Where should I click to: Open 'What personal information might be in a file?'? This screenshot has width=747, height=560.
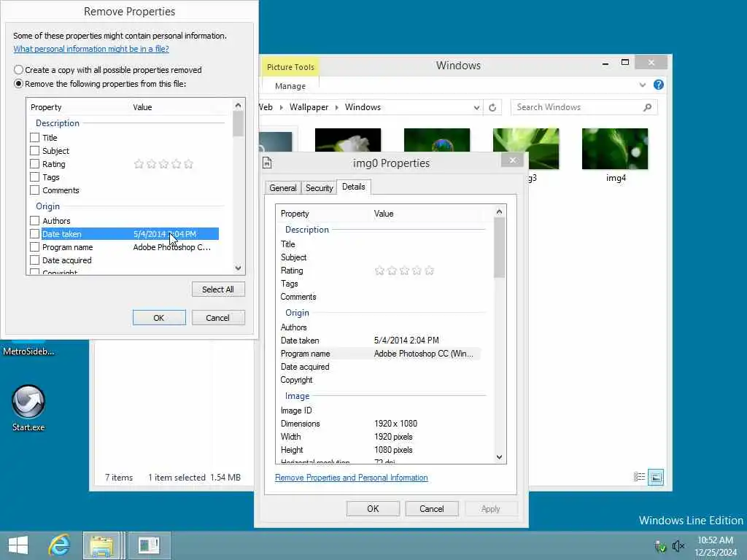tap(91, 49)
